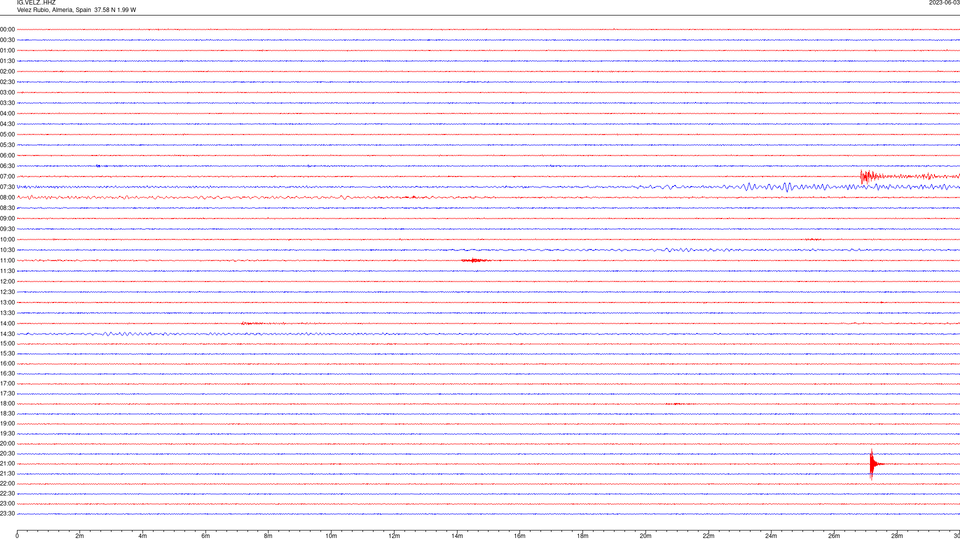Viewport: 960px width, 540px height.
Task: Click the 15:30 trace time label
Action: point(7,353)
